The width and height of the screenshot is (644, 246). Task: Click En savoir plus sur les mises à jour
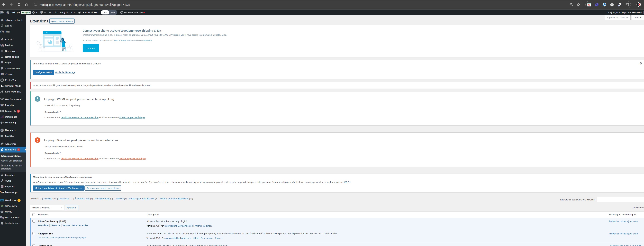(103, 188)
